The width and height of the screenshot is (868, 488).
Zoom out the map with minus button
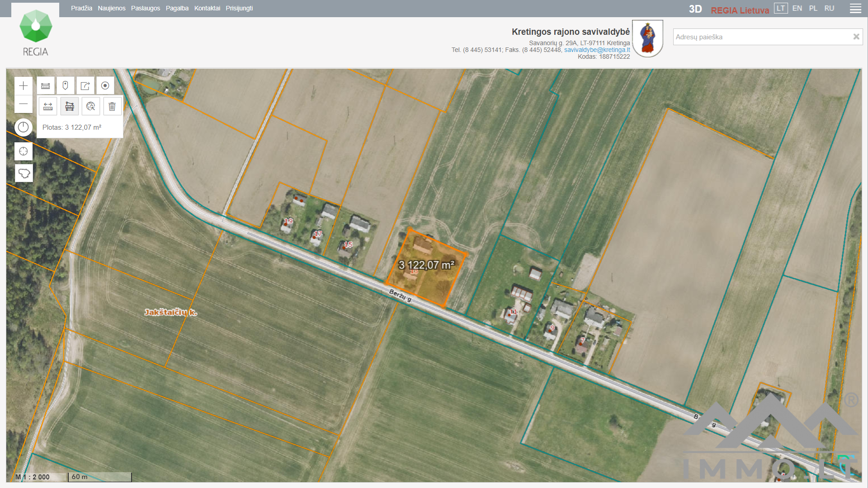pyautogui.click(x=24, y=104)
